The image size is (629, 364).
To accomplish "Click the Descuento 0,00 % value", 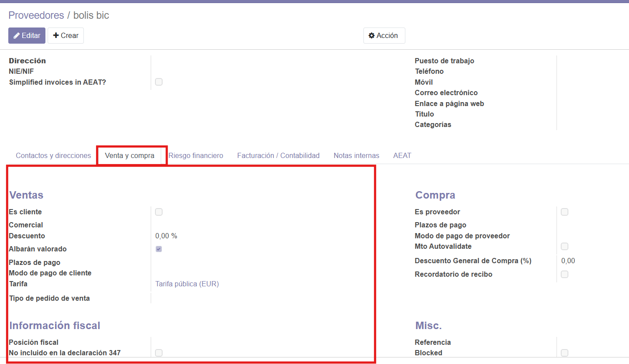I will pyautogui.click(x=166, y=236).
